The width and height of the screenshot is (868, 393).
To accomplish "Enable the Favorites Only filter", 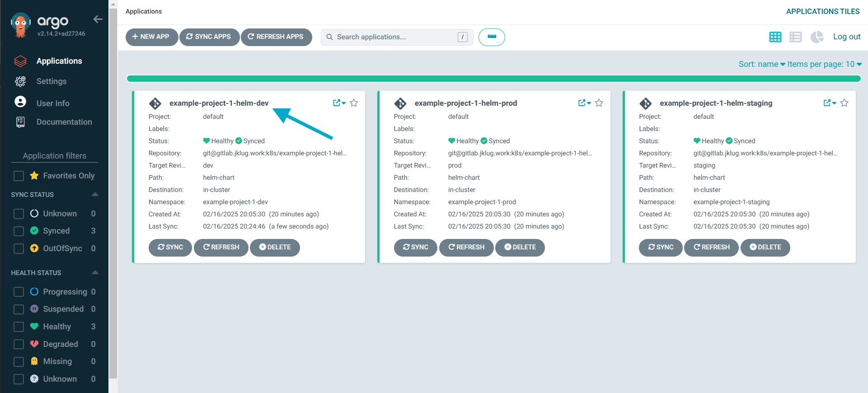I will (19, 176).
